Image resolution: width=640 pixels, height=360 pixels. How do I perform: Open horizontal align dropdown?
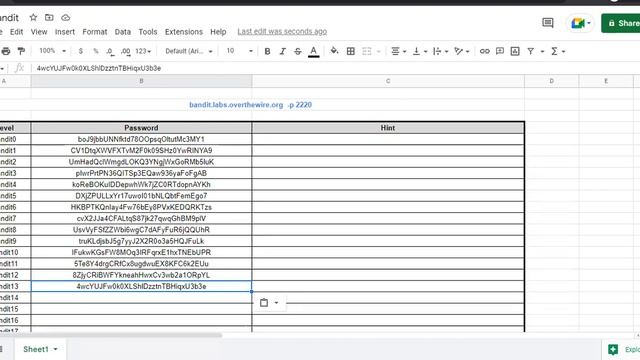point(398,51)
